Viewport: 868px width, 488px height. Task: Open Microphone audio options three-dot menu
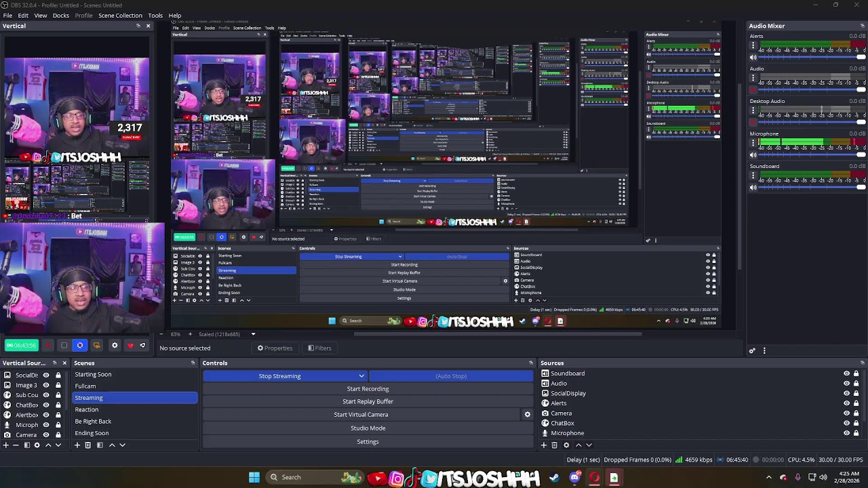pyautogui.click(x=753, y=144)
